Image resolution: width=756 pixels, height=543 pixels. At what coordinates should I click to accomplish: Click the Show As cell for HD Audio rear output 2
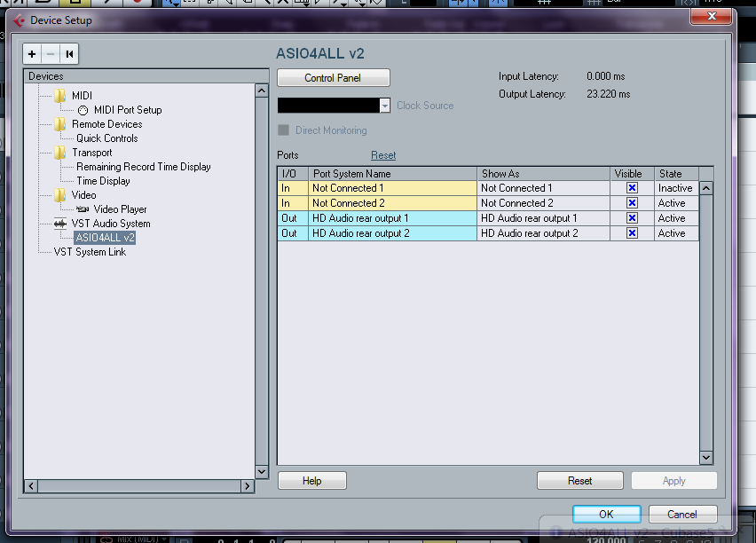(543, 233)
